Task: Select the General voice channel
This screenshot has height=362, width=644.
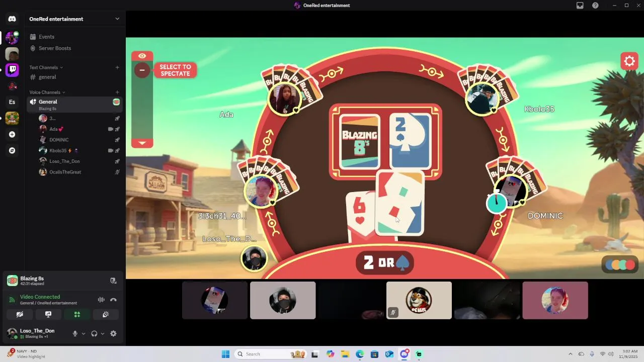Action: point(74,104)
